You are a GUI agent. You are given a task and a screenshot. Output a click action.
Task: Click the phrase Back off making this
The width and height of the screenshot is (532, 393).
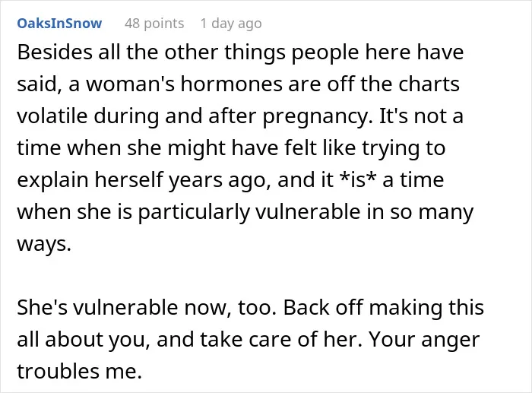coord(383,309)
